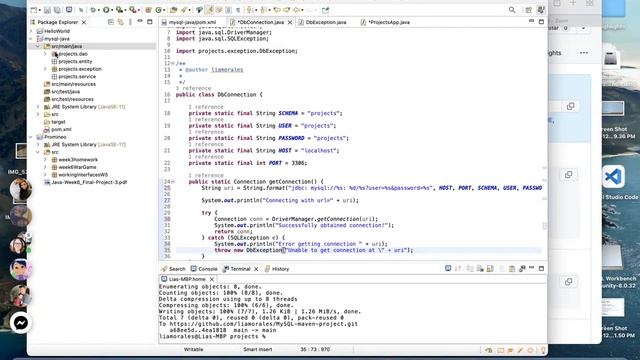This screenshot has height=360, width=640.
Task: Click the tip lightbulb icon in status bar
Action: [x=542, y=350]
